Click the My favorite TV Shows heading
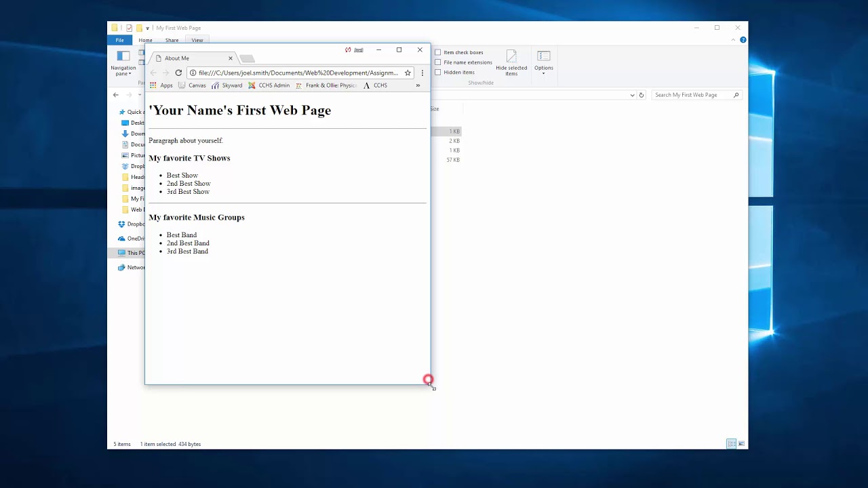 pos(189,158)
